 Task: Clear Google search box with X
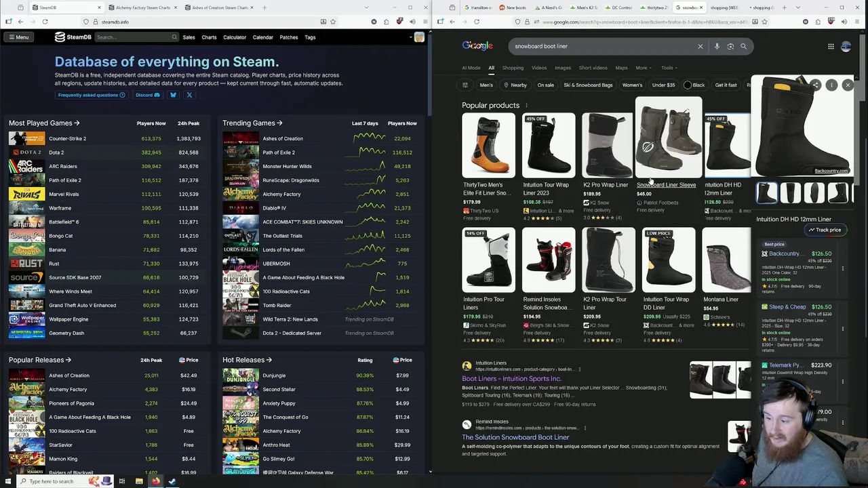[x=701, y=46]
